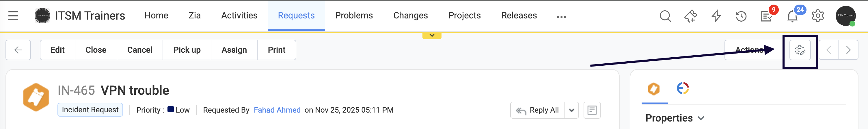Open the lightning bolt quick actions icon
This screenshot has width=868, height=129.
[716, 16]
